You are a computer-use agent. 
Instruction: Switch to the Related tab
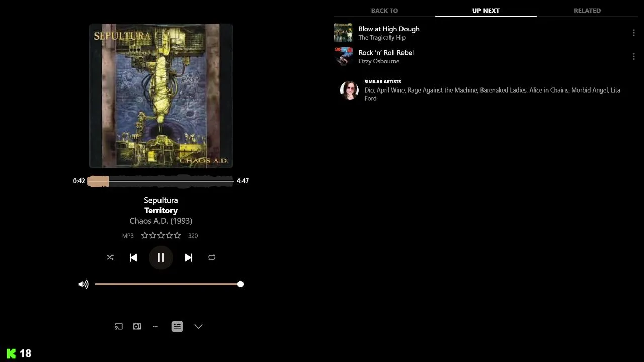(587, 10)
